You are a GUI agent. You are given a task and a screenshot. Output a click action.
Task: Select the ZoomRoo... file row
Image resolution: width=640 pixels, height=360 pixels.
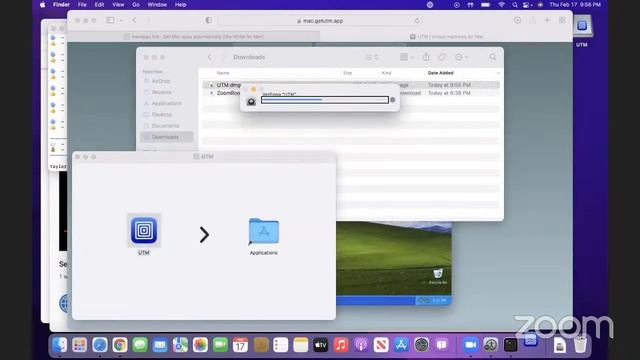click(351, 93)
